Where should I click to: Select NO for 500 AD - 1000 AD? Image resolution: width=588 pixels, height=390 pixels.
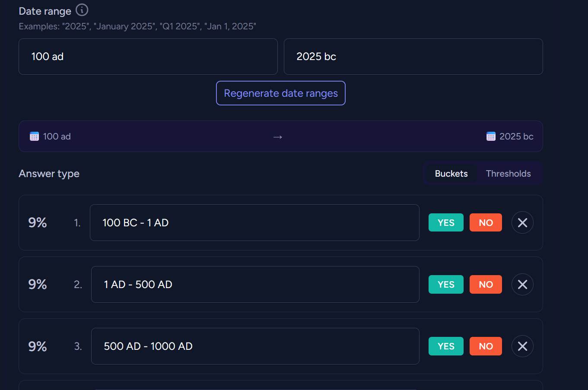tap(486, 346)
